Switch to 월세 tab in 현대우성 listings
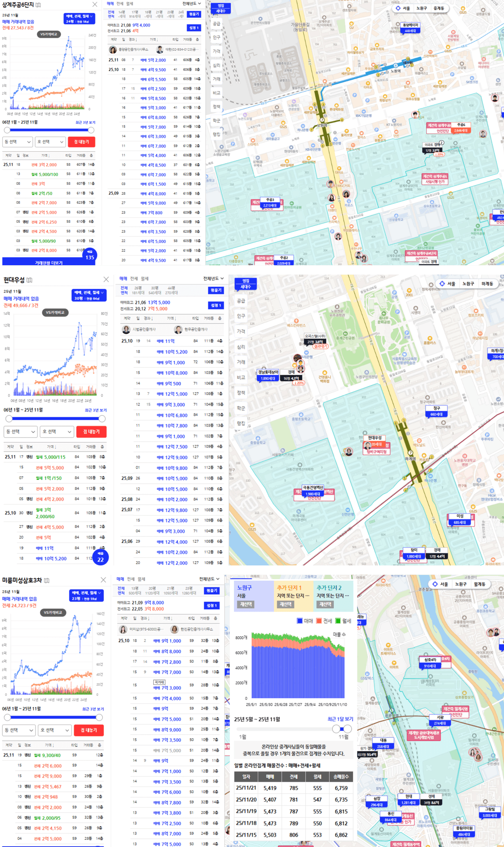This screenshot has height=847, width=504. coord(145,279)
